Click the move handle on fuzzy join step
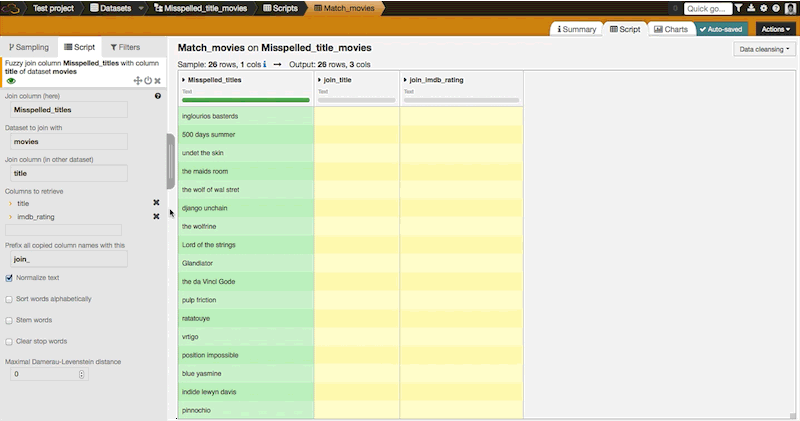The image size is (800, 421). tap(137, 81)
